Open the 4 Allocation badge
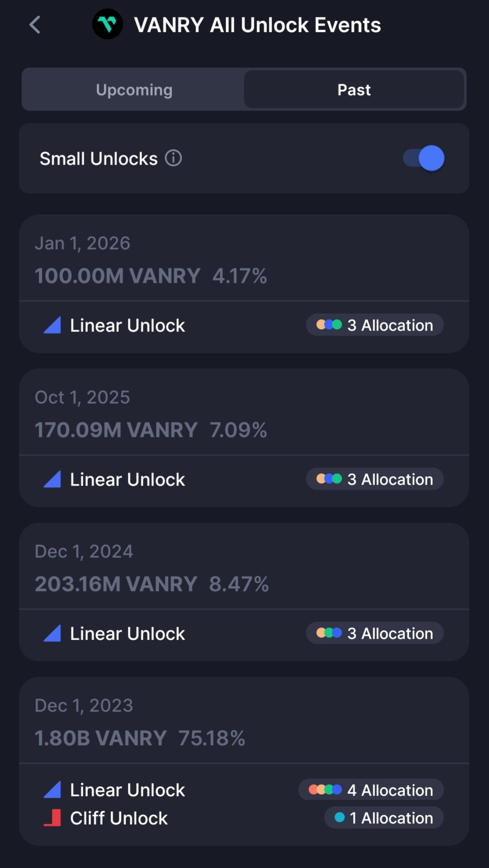 click(x=371, y=790)
